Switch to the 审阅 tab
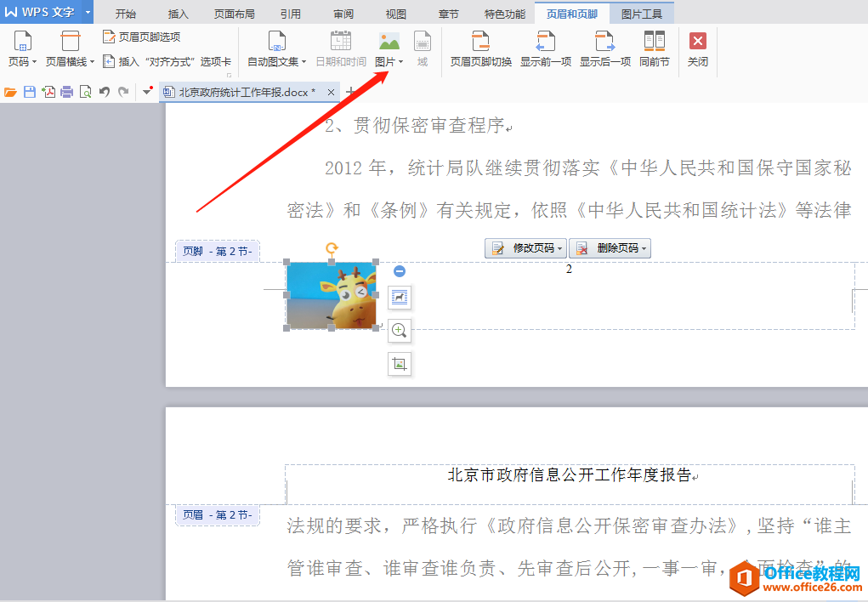Viewport: 868px width, 602px height. [x=343, y=14]
